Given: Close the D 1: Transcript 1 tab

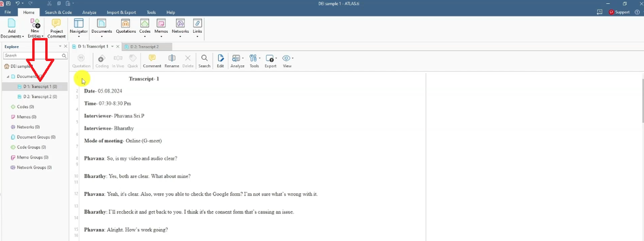Looking at the screenshot, I should point(118,47).
